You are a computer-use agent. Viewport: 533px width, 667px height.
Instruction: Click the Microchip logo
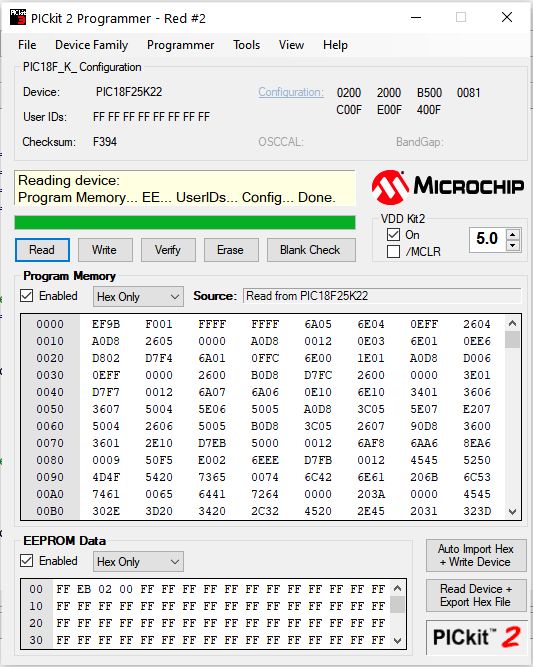click(x=447, y=187)
